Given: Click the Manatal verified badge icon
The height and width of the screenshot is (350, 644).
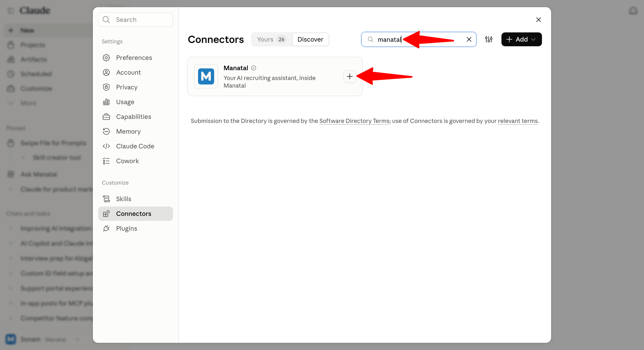Looking at the screenshot, I should (254, 68).
